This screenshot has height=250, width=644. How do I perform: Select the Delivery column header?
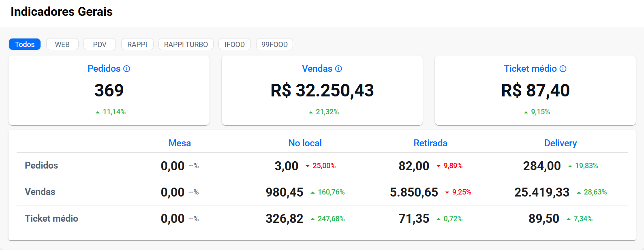pyautogui.click(x=561, y=143)
